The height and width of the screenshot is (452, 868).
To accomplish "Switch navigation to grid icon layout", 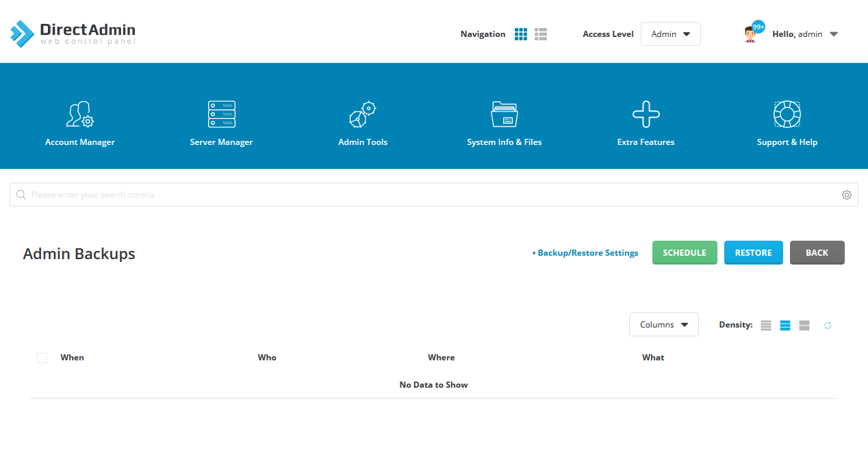I will 521,34.
